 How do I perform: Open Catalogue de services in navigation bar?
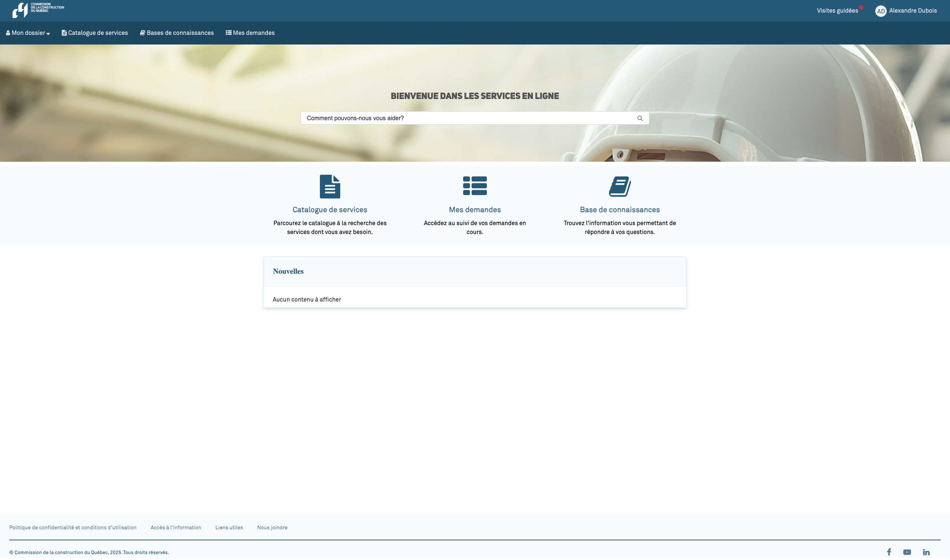point(95,33)
